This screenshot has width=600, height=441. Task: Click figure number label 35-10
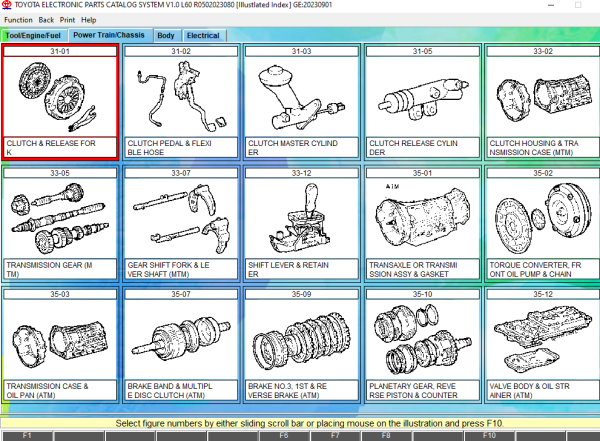[422, 294]
